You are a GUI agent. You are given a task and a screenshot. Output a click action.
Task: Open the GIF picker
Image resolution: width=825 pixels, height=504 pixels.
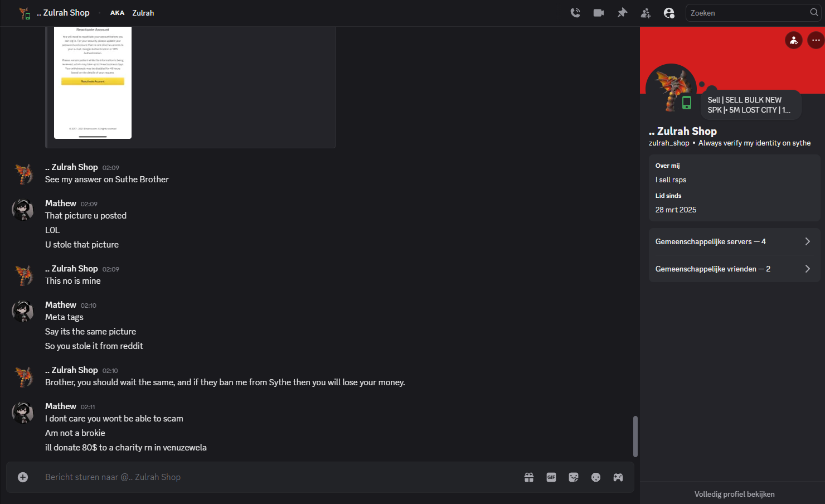pyautogui.click(x=551, y=477)
